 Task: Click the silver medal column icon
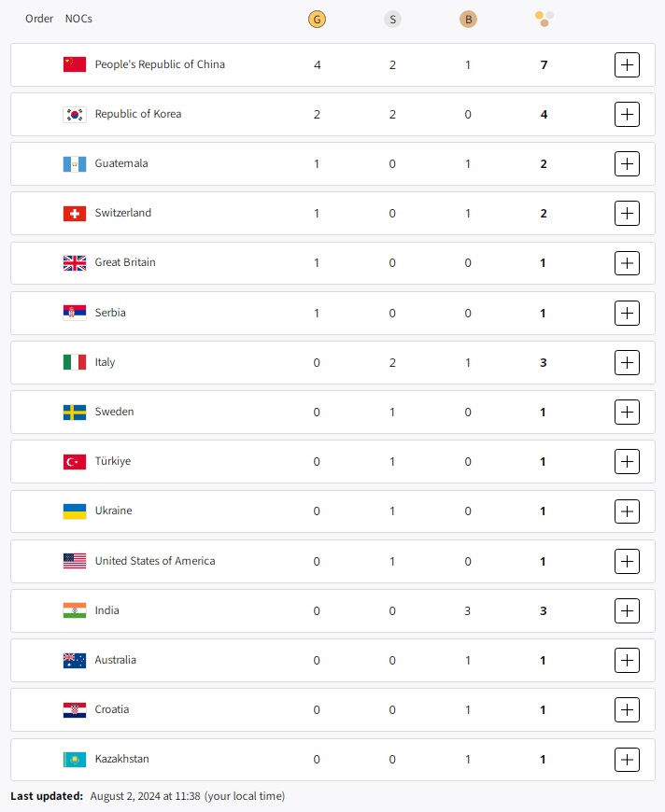pyautogui.click(x=392, y=19)
